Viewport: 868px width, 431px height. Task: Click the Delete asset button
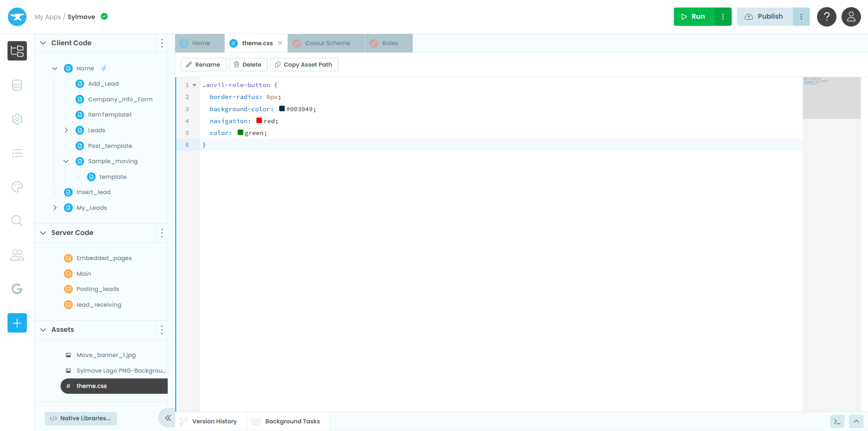point(248,65)
